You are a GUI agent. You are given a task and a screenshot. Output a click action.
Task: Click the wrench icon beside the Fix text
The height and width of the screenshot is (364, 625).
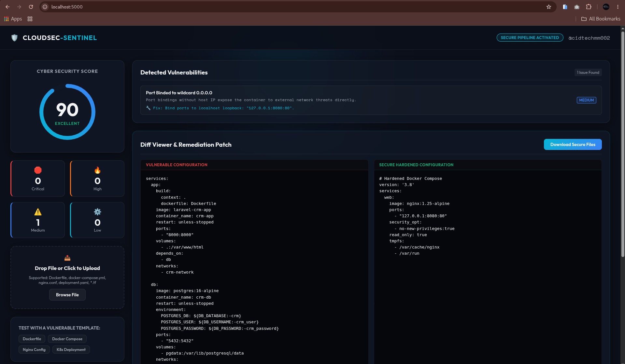148,108
